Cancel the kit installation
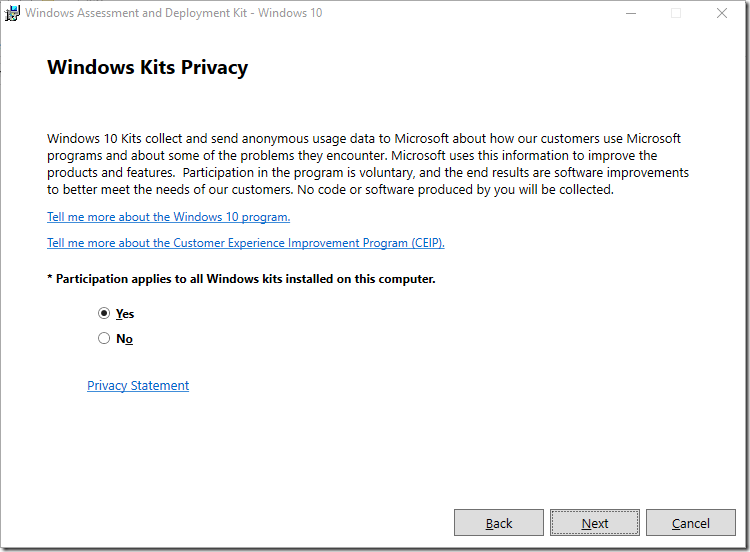The height and width of the screenshot is (552, 750). click(x=691, y=523)
